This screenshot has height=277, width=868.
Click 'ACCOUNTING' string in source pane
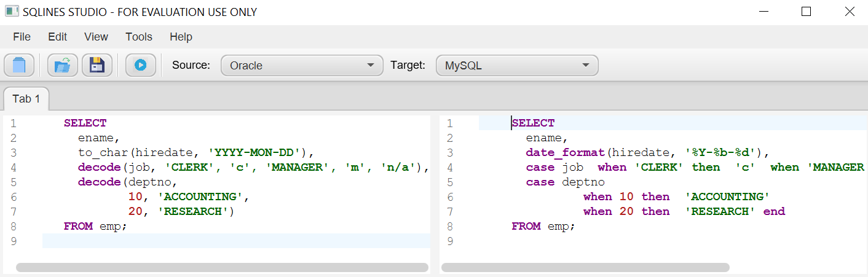pyautogui.click(x=201, y=197)
